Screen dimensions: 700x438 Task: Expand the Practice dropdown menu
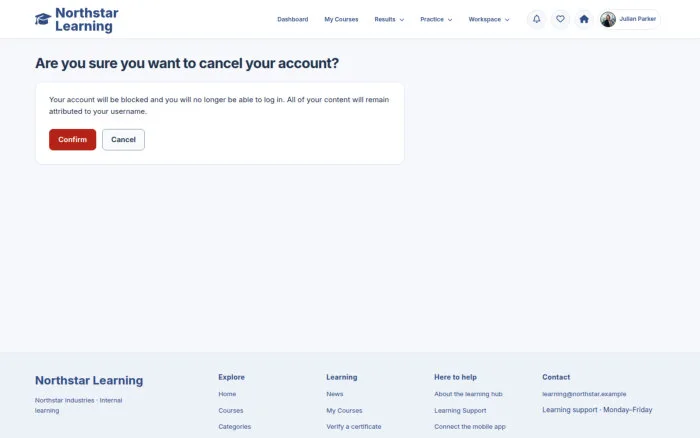(x=436, y=20)
